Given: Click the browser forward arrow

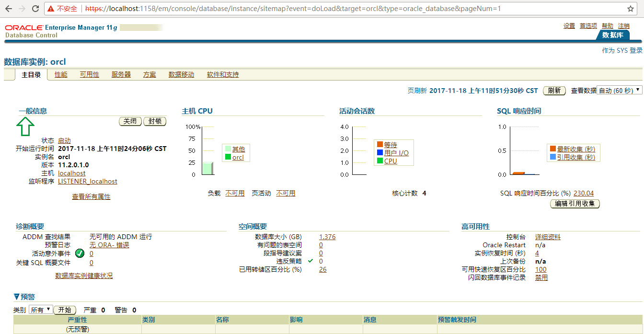Looking at the screenshot, I should pos(22,9).
